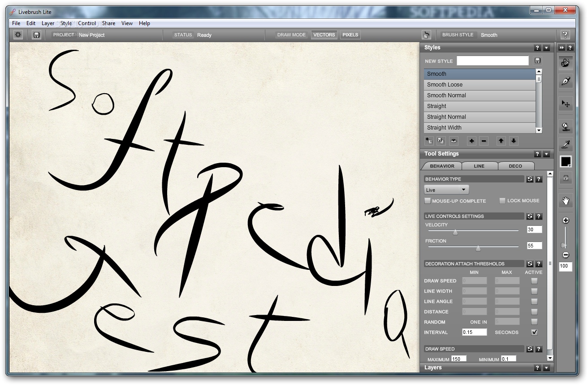This screenshot has width=588, height=385.
Task: Click the save project floppy icon
Action: click(36, 35)
